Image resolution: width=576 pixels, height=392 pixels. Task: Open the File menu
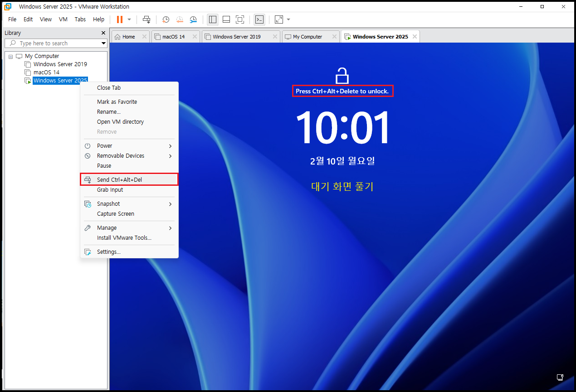click(12, 19)
